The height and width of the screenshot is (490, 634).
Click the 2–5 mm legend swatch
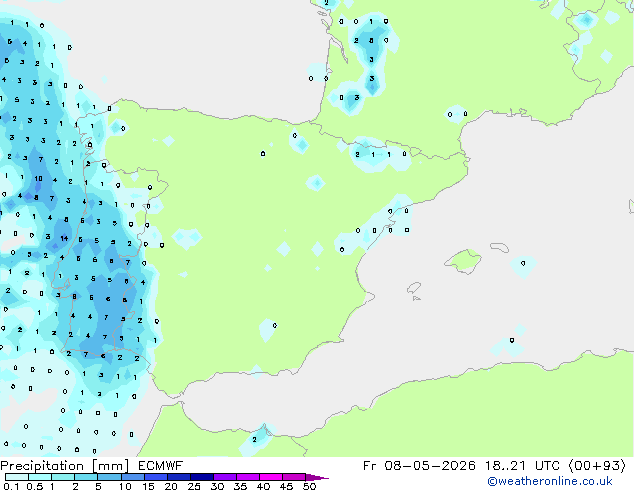pos(86,477)
